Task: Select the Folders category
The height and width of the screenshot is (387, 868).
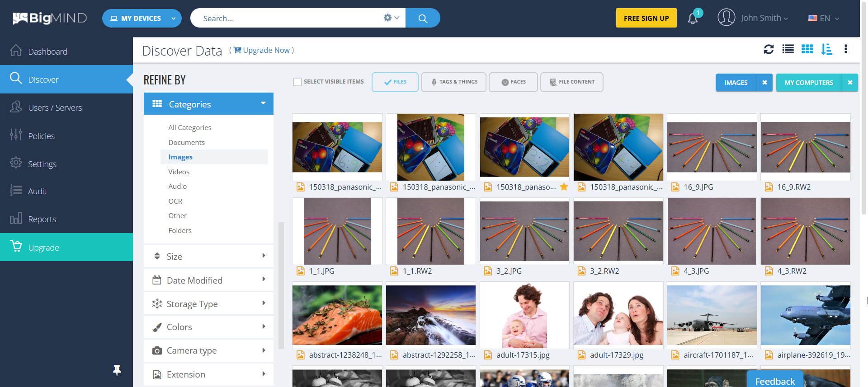Action: (180, 230)
